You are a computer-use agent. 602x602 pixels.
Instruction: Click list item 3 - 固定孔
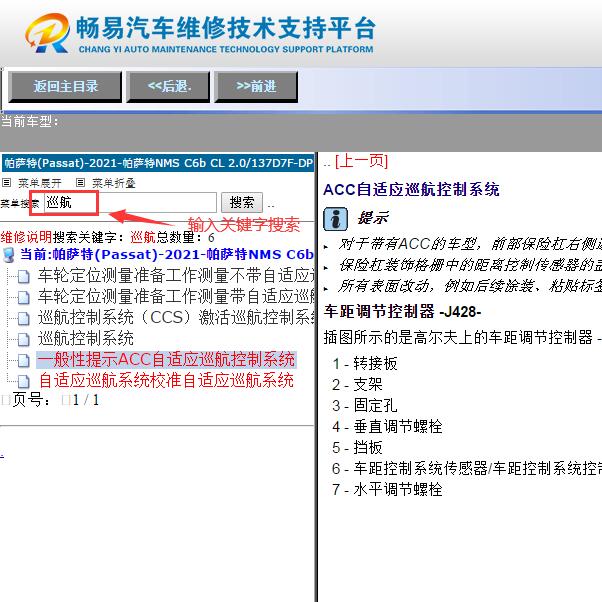[365, 405]
